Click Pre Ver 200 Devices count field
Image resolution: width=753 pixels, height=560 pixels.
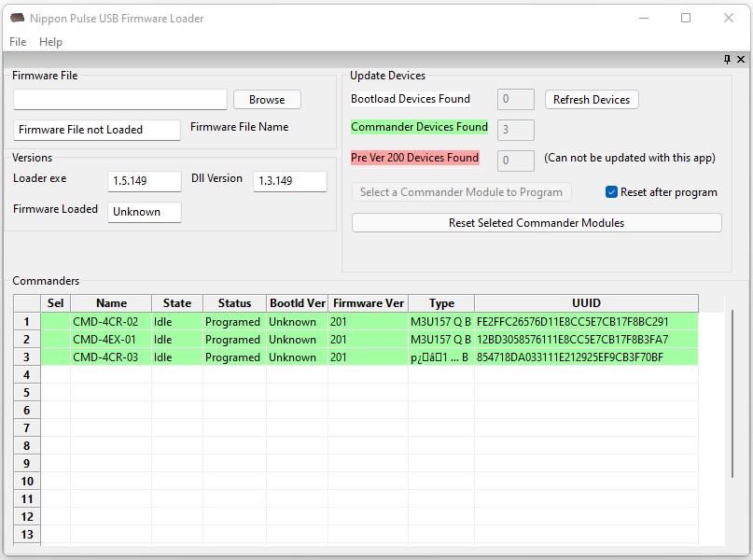516,161
